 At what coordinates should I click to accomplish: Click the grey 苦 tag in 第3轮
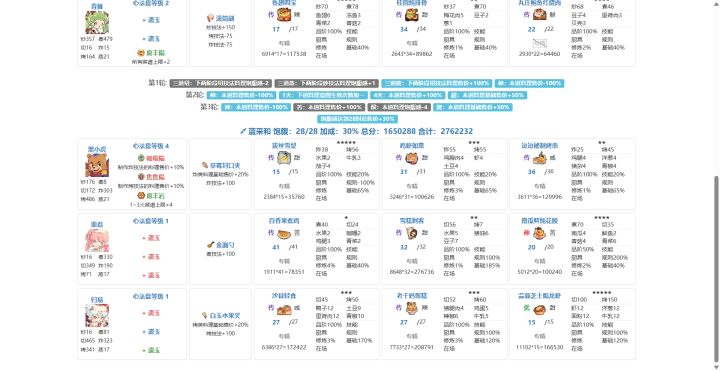click(329, 107)
